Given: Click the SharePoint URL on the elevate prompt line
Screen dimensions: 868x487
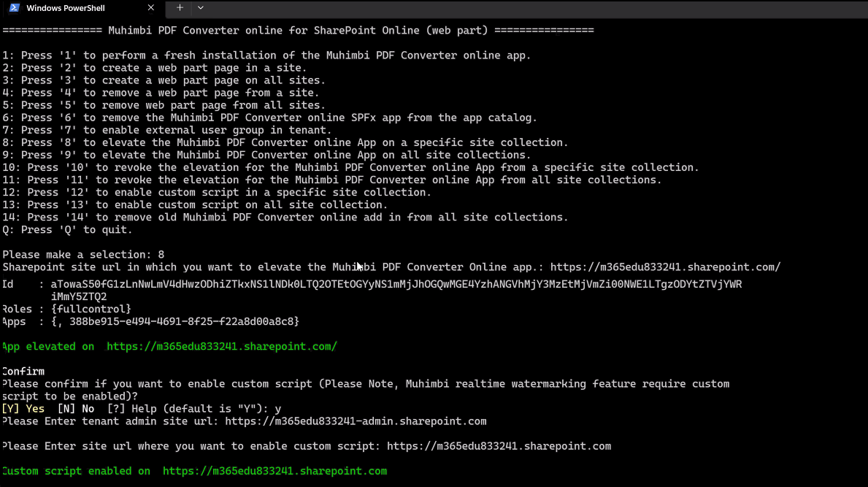Looking at the screenshot, I should (665, 267).
